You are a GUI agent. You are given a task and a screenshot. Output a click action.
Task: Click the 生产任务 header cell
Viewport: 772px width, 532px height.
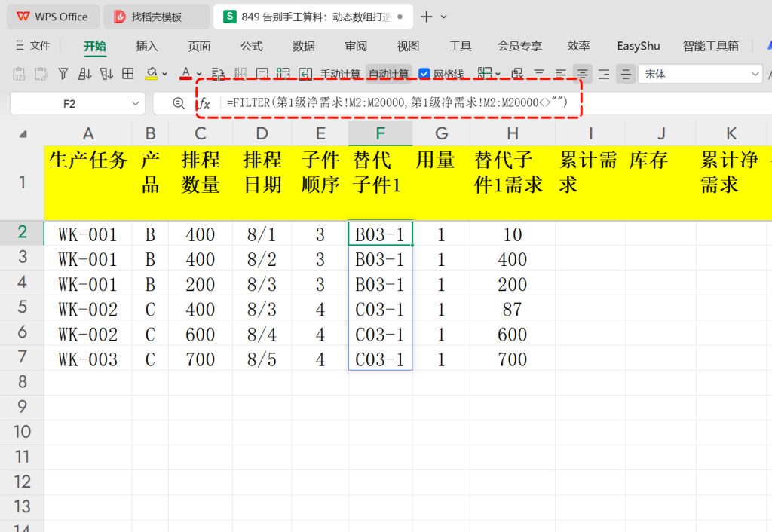point(88,182)
